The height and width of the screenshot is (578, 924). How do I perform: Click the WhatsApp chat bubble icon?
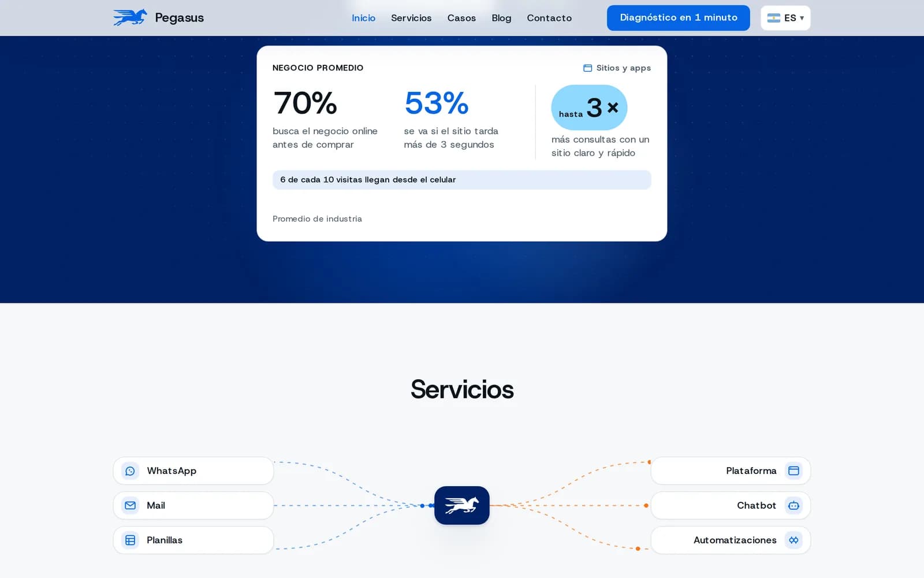pos(131,471)
